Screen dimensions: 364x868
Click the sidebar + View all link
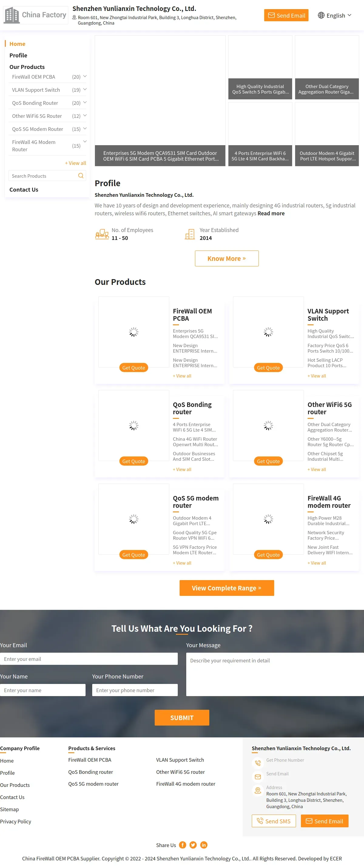76,163
